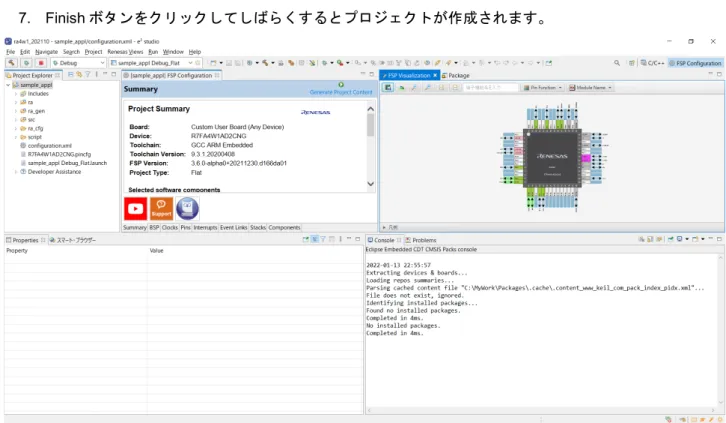Viewport: 726px width, 423px height.
Task: Open the YouTube icon in Summary
Action: coord(136,209)
